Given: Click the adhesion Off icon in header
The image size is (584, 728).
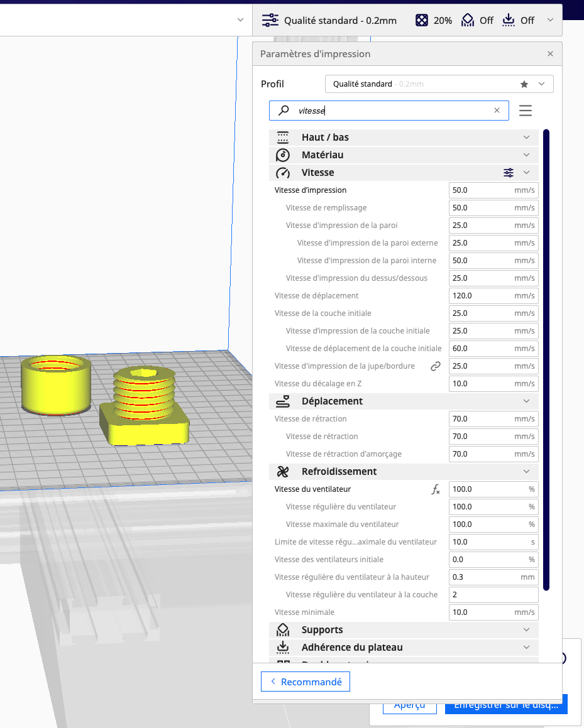Looking at the screenshot, I should (x=509, y=21).
